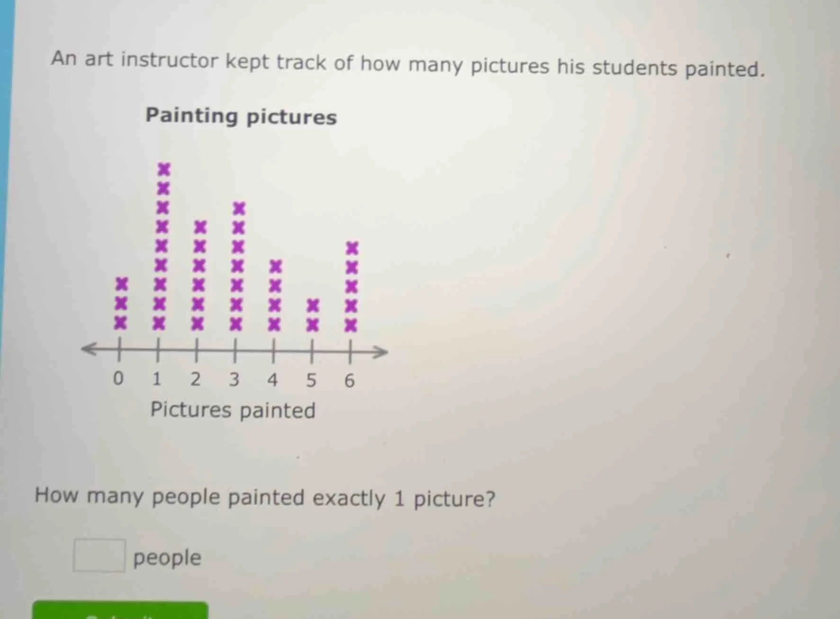Select the topmost X above number 1
Image resolution: width=840 pixels, height=619 pixels.
[x=163, y=169]
